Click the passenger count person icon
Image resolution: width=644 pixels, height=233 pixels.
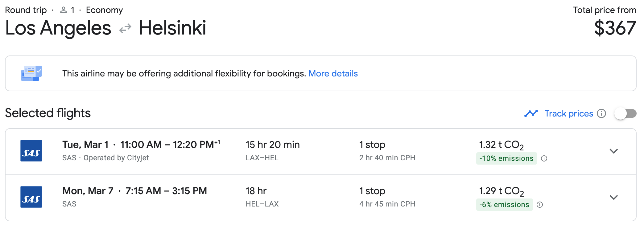point(64,10)
